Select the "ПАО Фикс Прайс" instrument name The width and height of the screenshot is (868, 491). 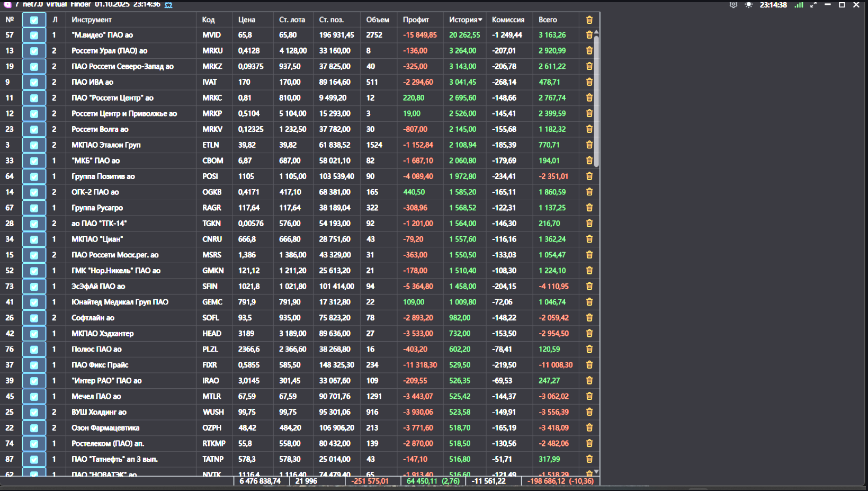point(100,365)
